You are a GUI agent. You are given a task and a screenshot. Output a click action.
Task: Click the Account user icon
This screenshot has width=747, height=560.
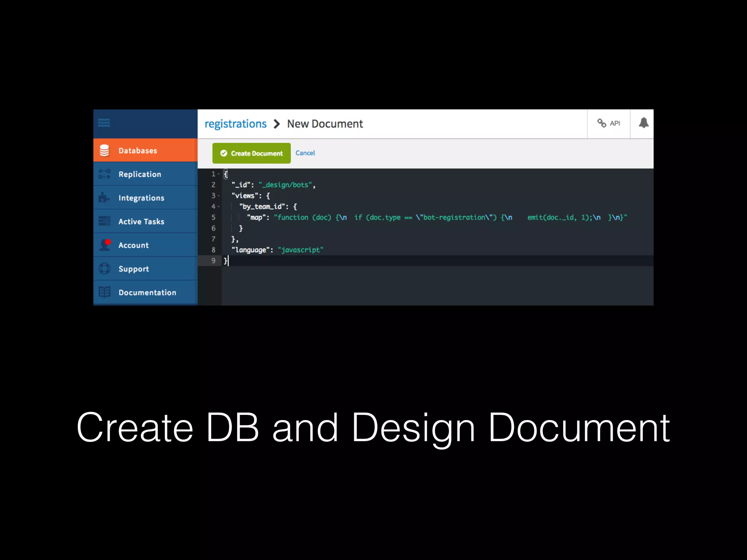tap(105, 245)
